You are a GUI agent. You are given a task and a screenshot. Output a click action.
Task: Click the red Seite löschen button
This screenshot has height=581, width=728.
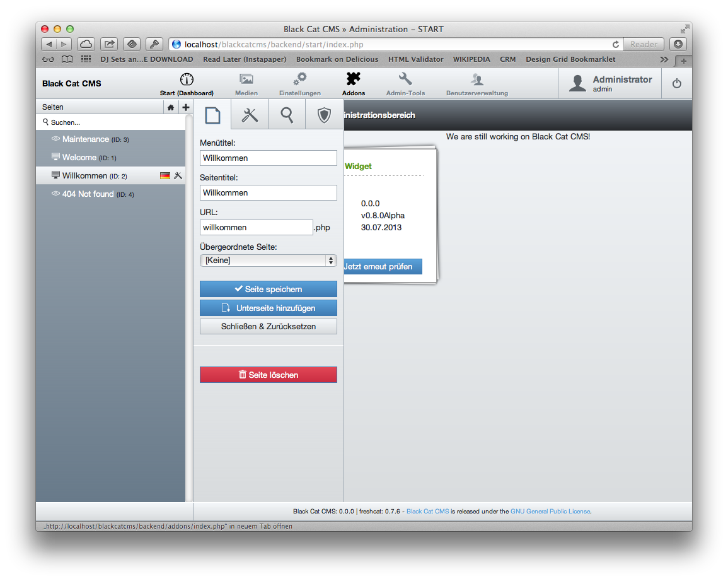tap(269, 375)
